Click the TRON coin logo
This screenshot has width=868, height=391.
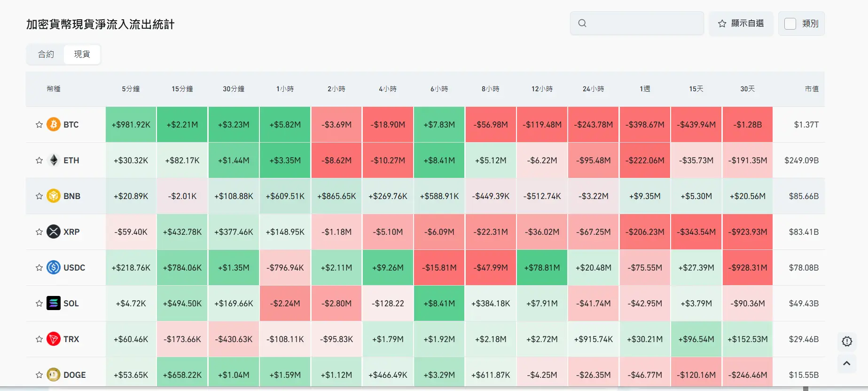coord(54,339)
